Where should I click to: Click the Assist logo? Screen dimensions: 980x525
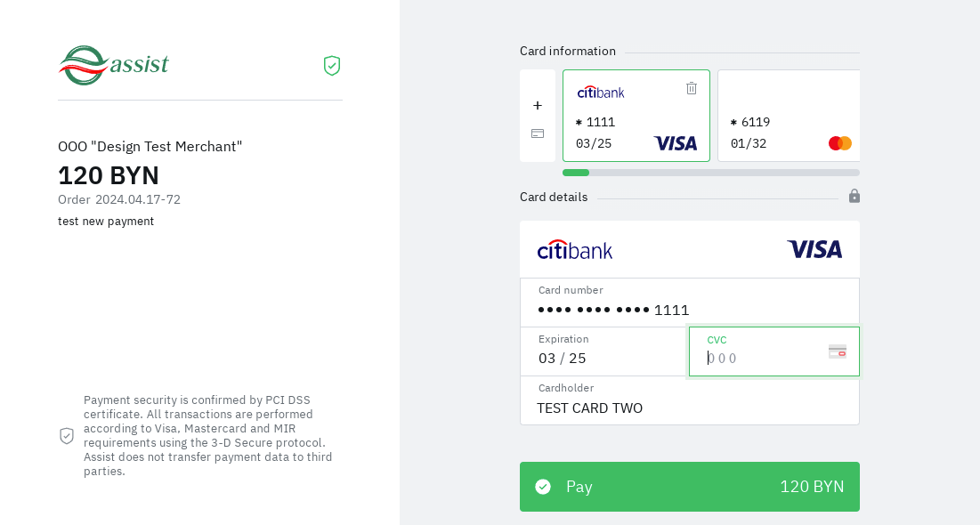click(x=114, y=65)
